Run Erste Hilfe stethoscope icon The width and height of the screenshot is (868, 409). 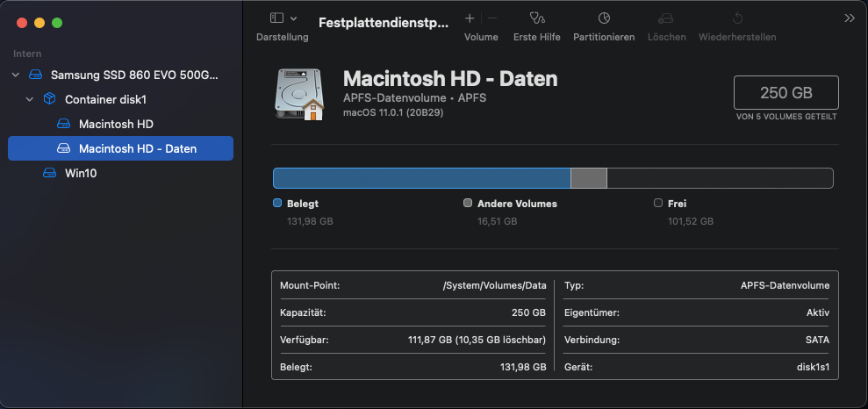[x=537, y=18]
